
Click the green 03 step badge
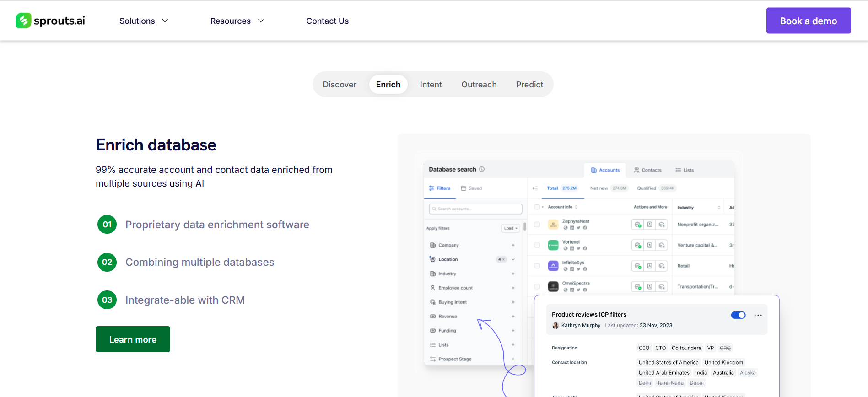107,300
